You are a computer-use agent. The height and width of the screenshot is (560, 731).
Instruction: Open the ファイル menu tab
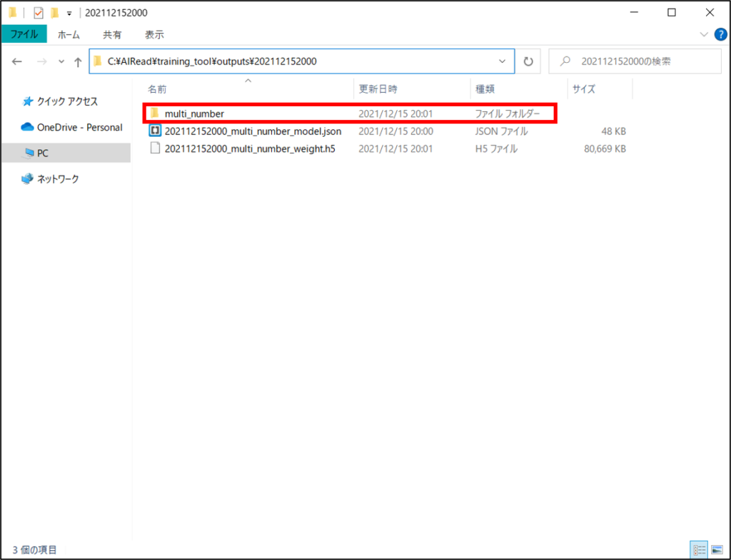[24, 34]
